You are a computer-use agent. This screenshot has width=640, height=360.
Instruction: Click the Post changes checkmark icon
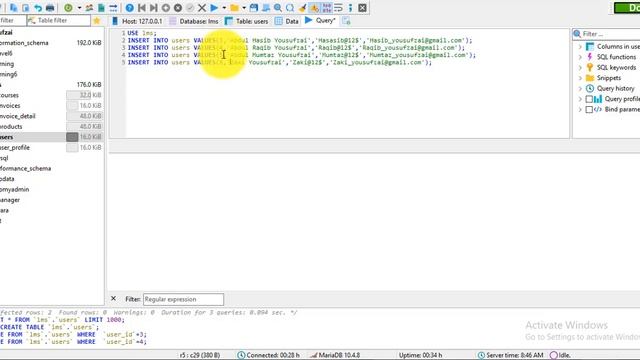point(190,8)
